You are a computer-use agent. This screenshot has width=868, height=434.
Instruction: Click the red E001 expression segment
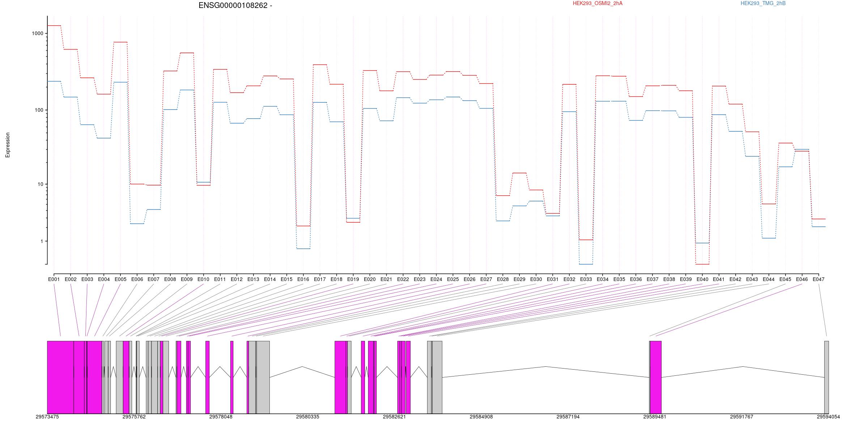pyautogui.click(x=54, y=26)
